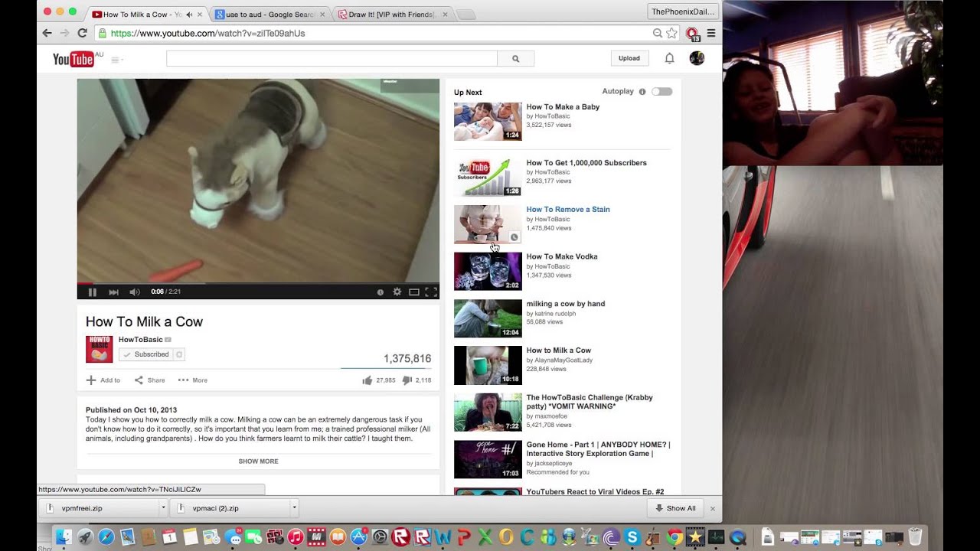Click the Share button
The image size is (980, 551).
[149, 380]
